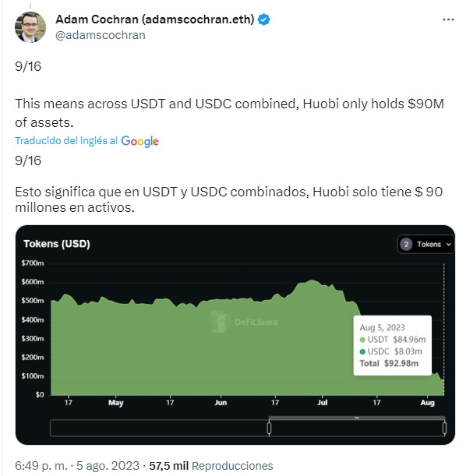Click the dark green USDC legend dot
This screenshot has width=466, height=476.
coord(362,352)
